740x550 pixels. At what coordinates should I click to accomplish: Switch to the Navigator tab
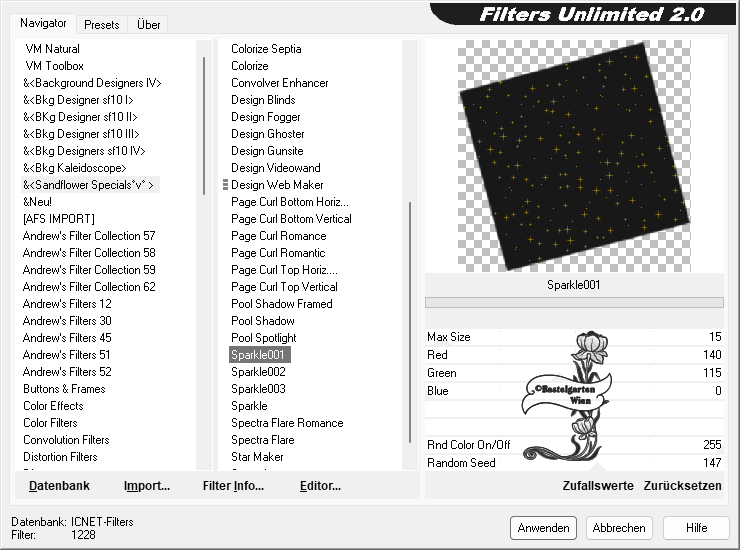(43, 23)
